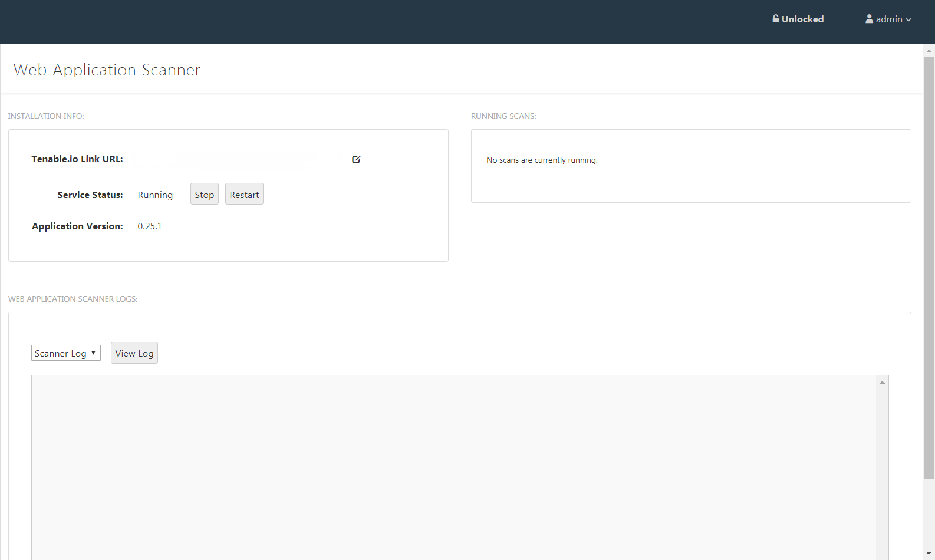Open the Scanner Log dropdown
The width and height of the screenshot is (935, 560).
point(66,353)
